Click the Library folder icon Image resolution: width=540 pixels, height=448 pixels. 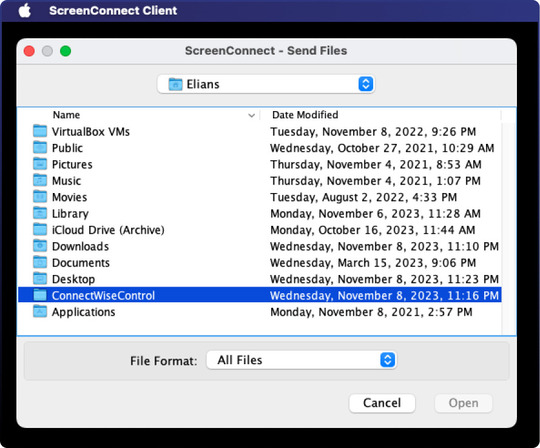click(x=40, y=213)
